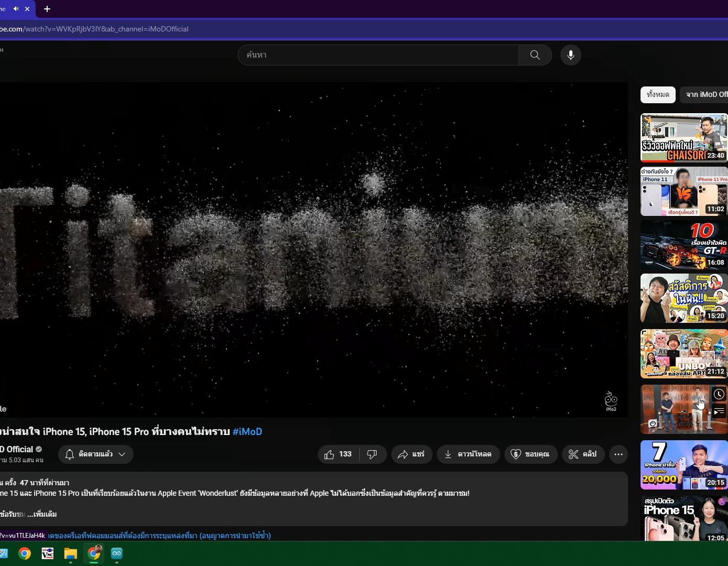Mute the tab via speaker icon

coord(16,9)
